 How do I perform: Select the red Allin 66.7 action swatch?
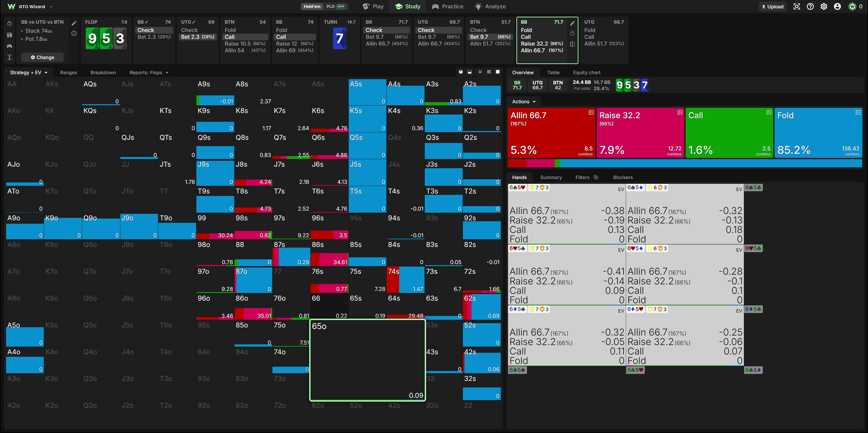551,133
